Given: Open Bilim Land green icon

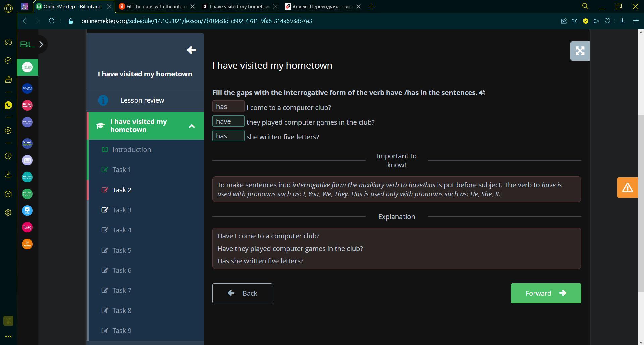Looking at the screenshot, I should click(x=28, y=194).
